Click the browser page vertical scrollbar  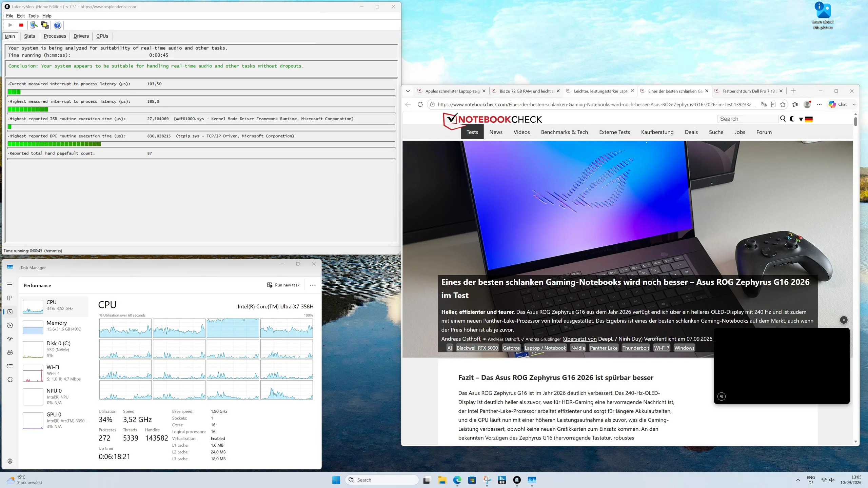pos(856,278)
